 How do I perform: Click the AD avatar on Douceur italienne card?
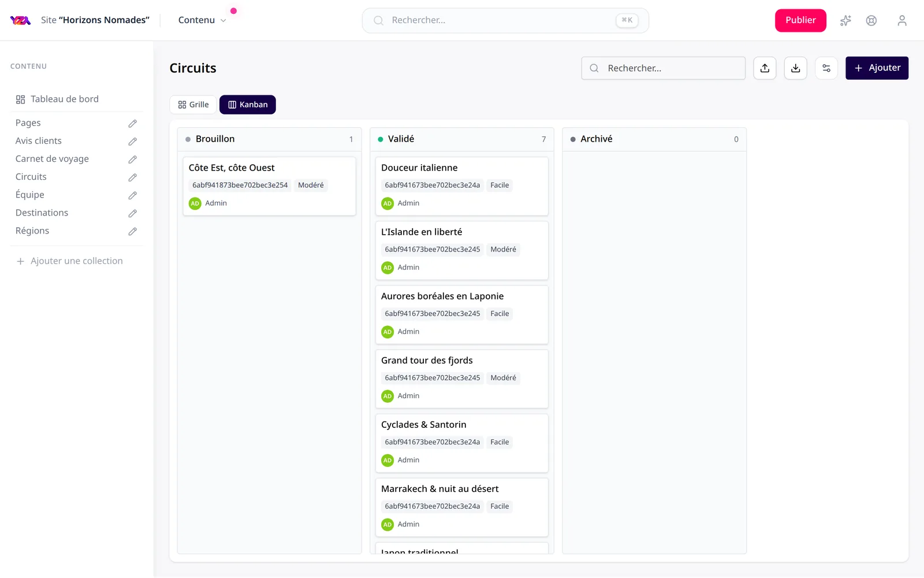coord(388,203)
